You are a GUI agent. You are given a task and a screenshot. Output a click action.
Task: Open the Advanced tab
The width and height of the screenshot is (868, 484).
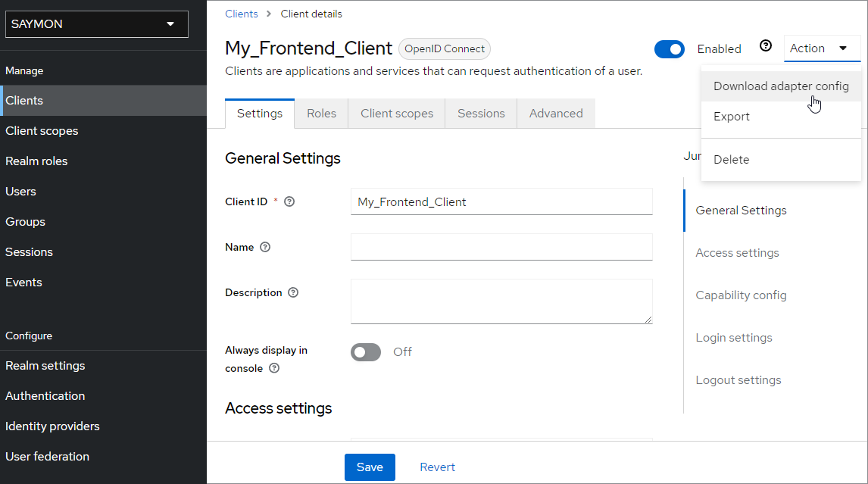pyautogui.click(x=556, y=114)
